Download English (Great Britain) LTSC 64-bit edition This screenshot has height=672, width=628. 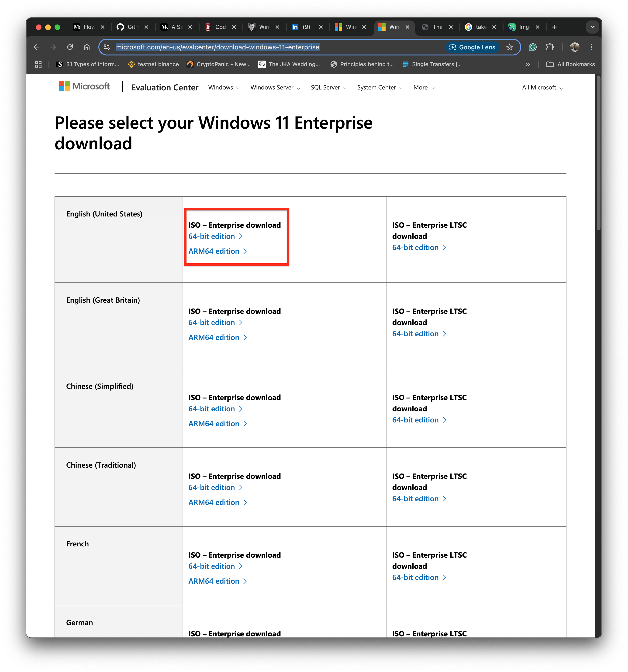pyautogui.click(x=419, y=334)
